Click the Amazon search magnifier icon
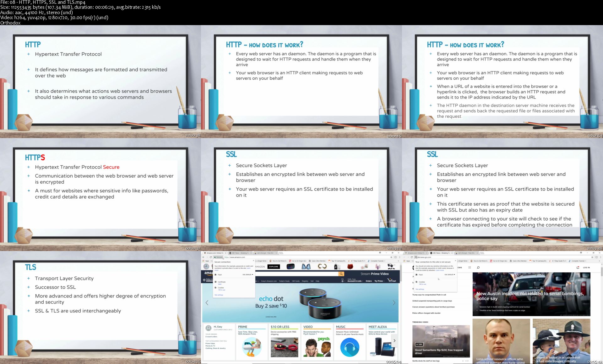Viewport: 603px width, 364px height. [341, 274]
